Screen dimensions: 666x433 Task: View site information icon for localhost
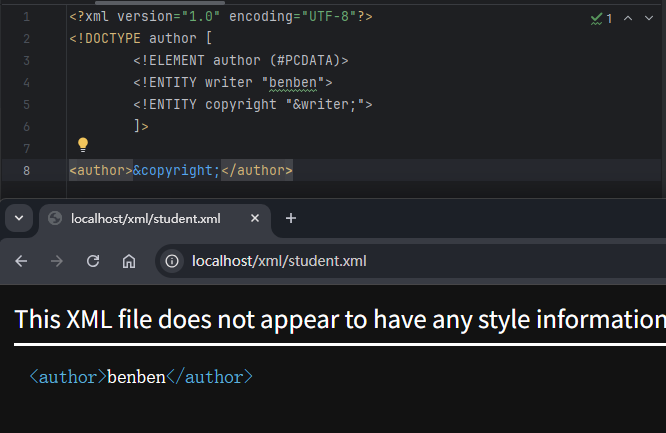click(x=172, y=261)
